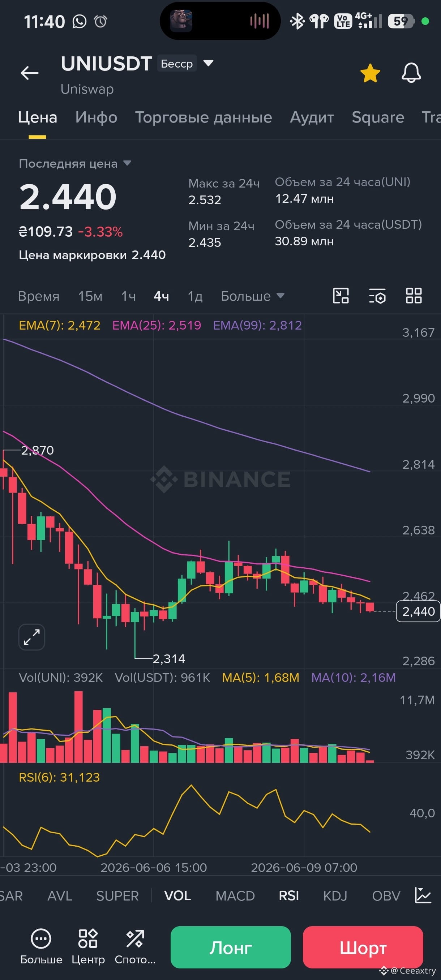This screenshot has height=980, width=441.
Task: Click the Vol(USDT): 961K label
Action: [162, 678]
